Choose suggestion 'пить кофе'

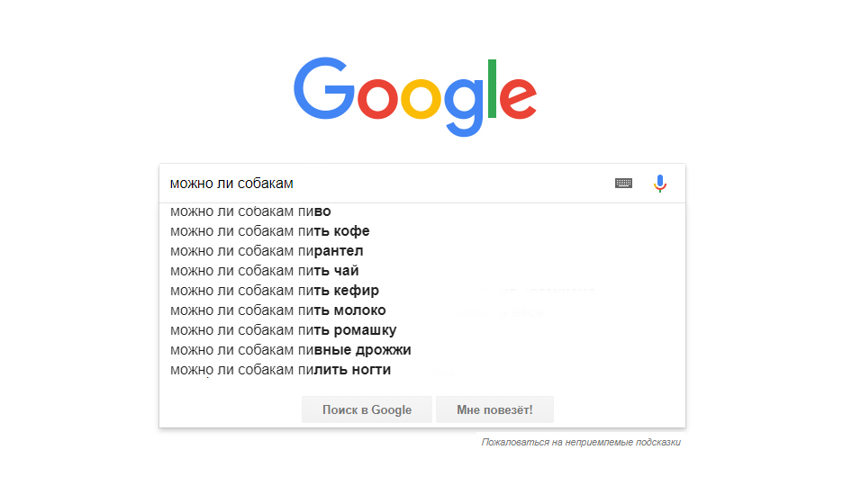click(269, 231)
